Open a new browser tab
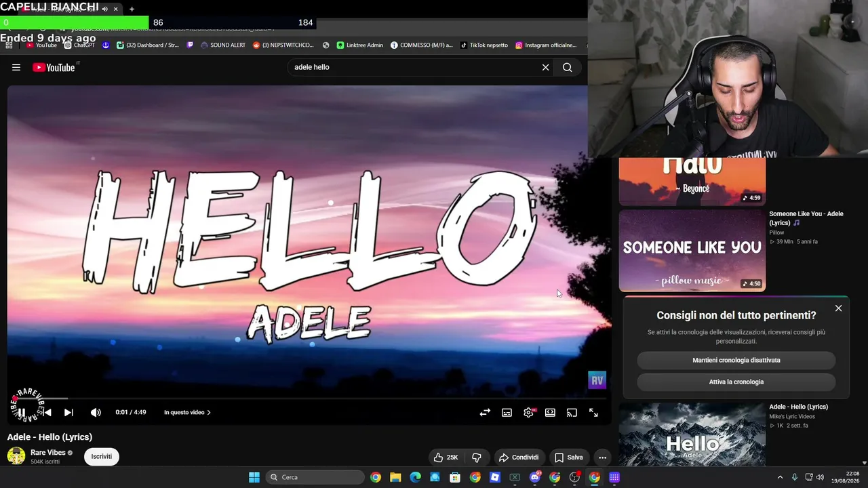 pos(132,9)
